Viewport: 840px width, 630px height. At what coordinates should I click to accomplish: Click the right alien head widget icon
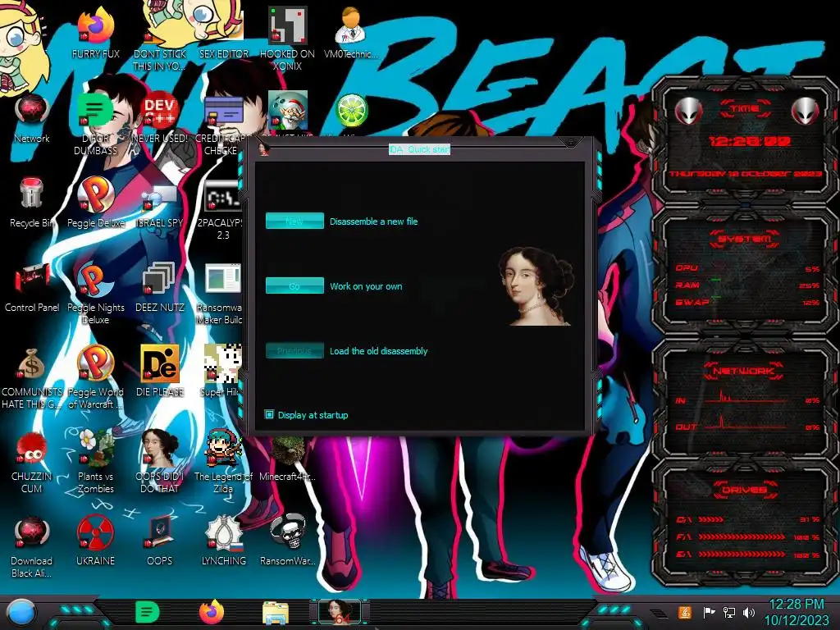click(x=806, y=112)
